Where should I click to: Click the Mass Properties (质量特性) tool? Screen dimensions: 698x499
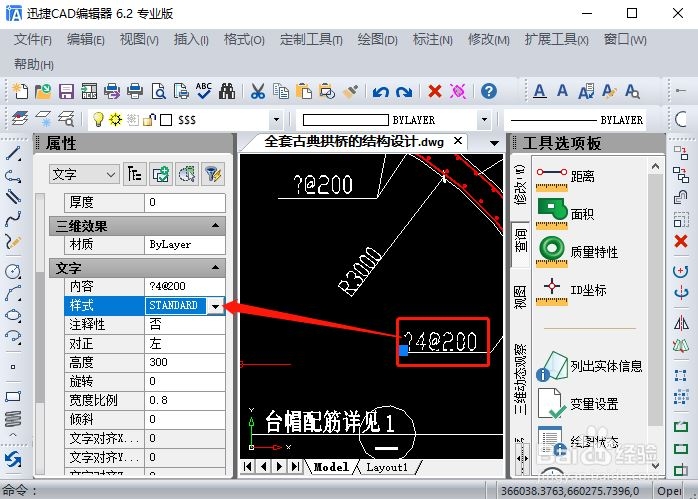coord(577,252)
